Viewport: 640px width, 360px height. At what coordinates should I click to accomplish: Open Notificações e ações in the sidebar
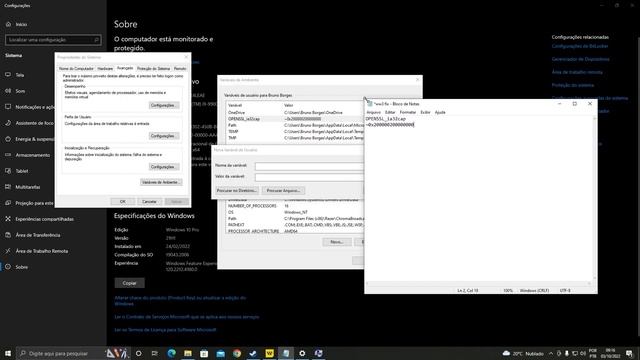pyautogui.click(x=30, y=107)
